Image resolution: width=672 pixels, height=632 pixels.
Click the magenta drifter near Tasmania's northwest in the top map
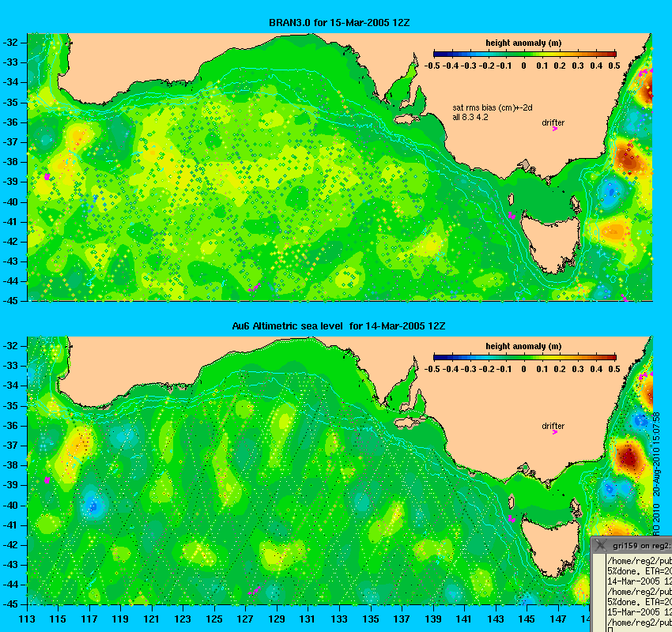coord(512,216)
